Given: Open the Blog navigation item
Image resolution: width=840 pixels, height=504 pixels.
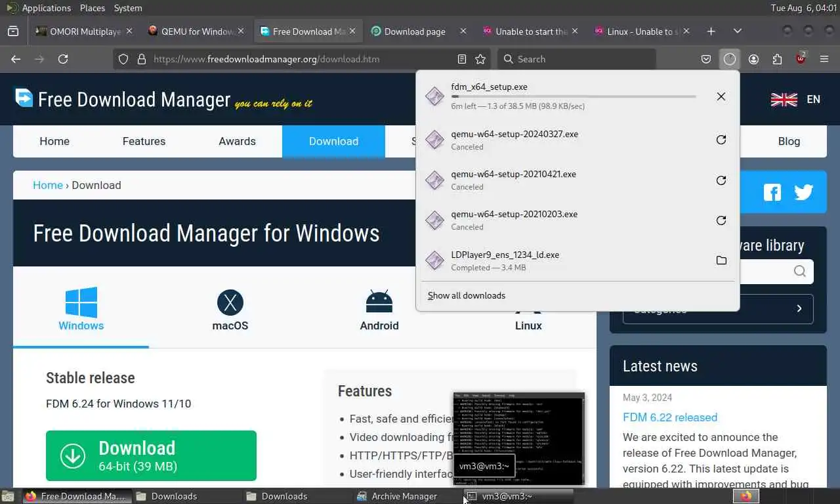Looking at the screenshot, I should (x=789, y=141).
